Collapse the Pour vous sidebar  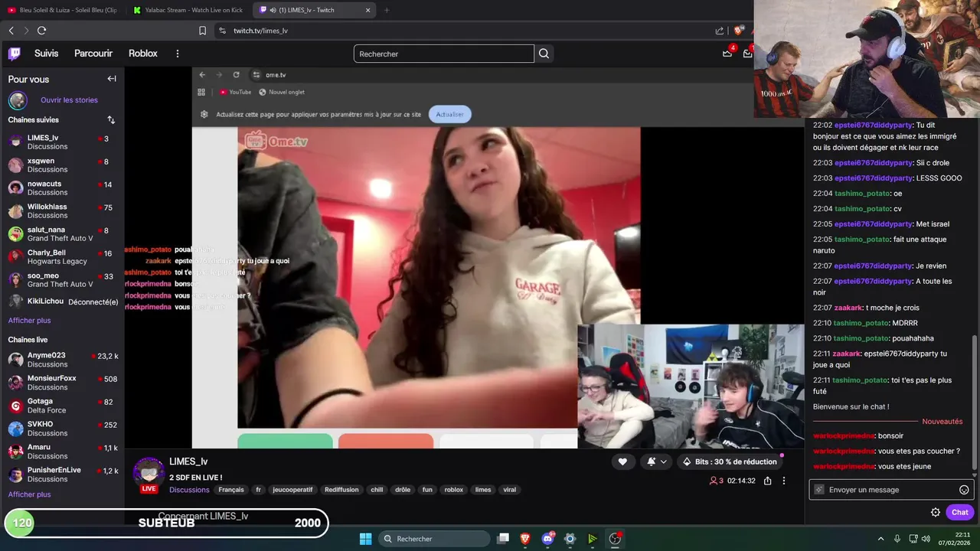pyautogui.click(x=112, y=79)
